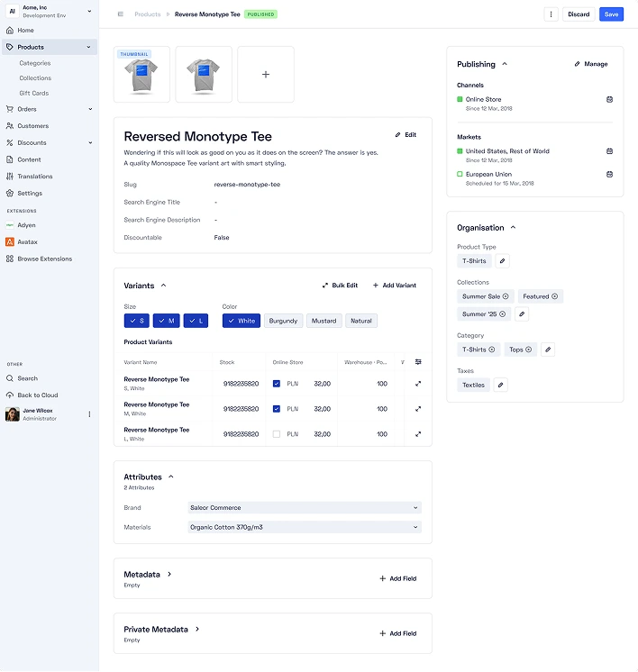The height and width of the screenshot is (672, 638).
Task: Collapse the Variants section
Action: click(x=163, y=286)
